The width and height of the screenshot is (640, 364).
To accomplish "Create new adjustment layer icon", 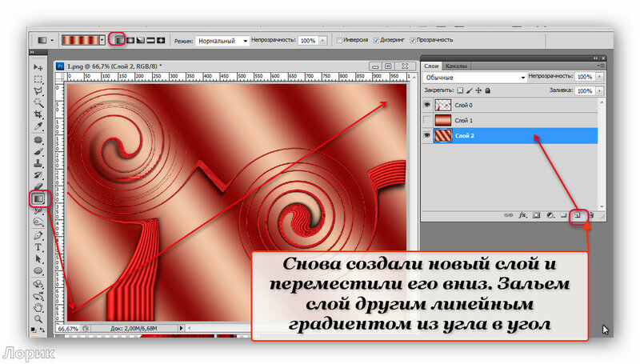I will (550, 215).
